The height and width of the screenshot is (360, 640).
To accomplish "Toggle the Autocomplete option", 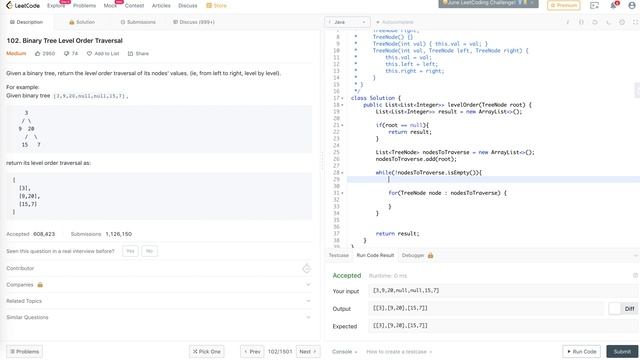I will (x=394, y=22).
